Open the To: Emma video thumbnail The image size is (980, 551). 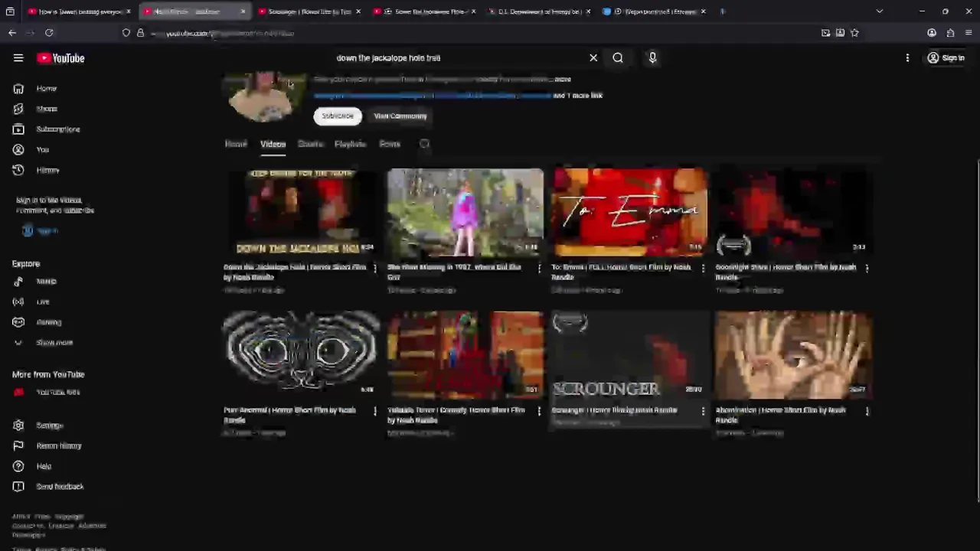(x=630, y=213)
